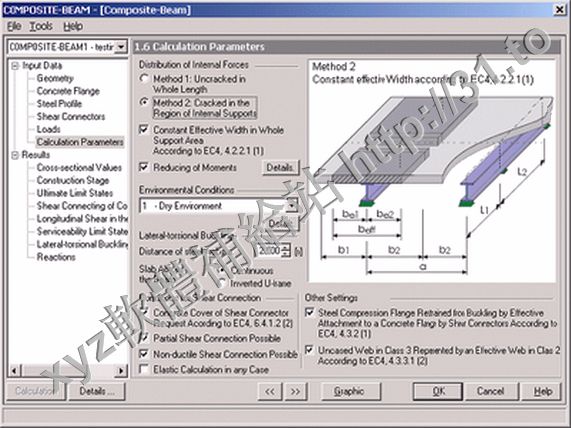Toggle Constant Effective Width checkbox

[x=144, y=129]
